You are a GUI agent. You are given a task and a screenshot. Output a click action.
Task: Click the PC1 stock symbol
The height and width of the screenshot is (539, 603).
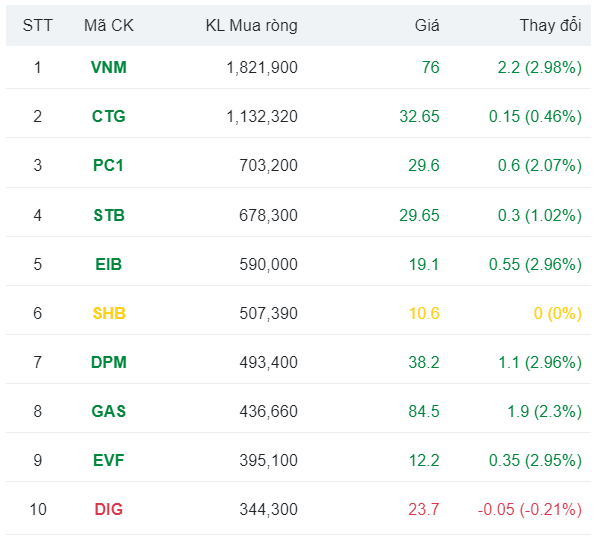pos(108,165)
